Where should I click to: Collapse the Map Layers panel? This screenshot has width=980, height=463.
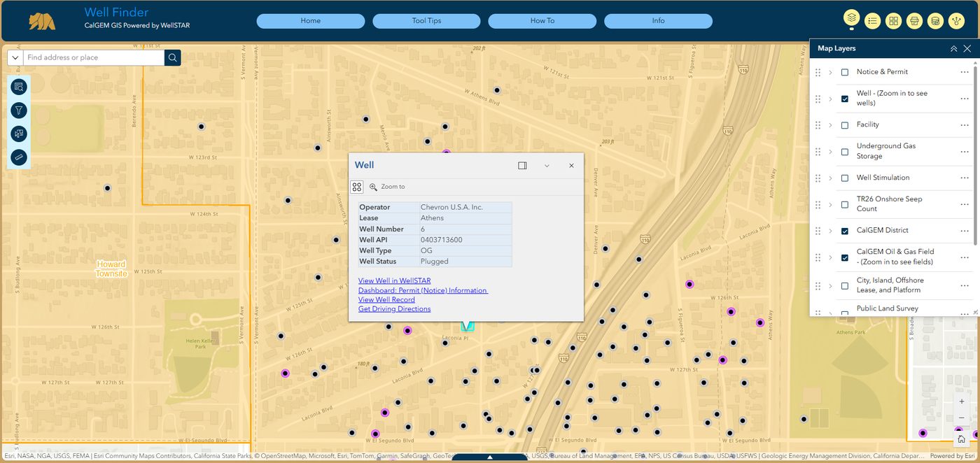point(953,48)
